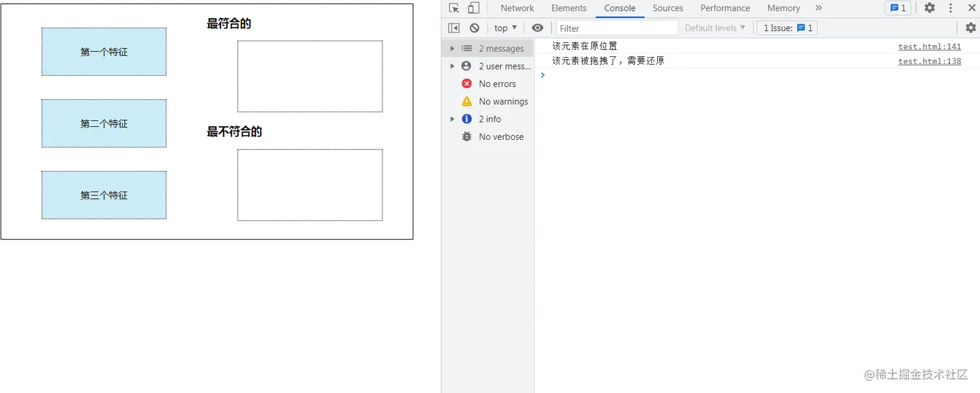Click the log message 该元素被拖拽了，需要还原
Screen dimensions: 980x393
[x=608, y=61]
